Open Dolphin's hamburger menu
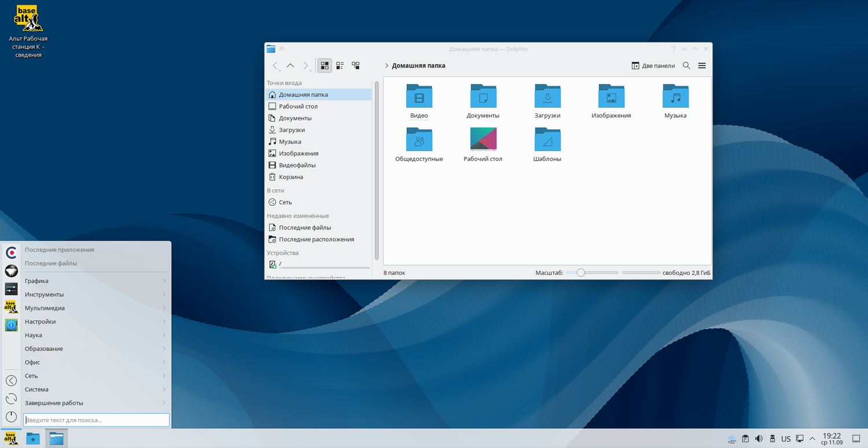868x448 pixels. (702, 66)
